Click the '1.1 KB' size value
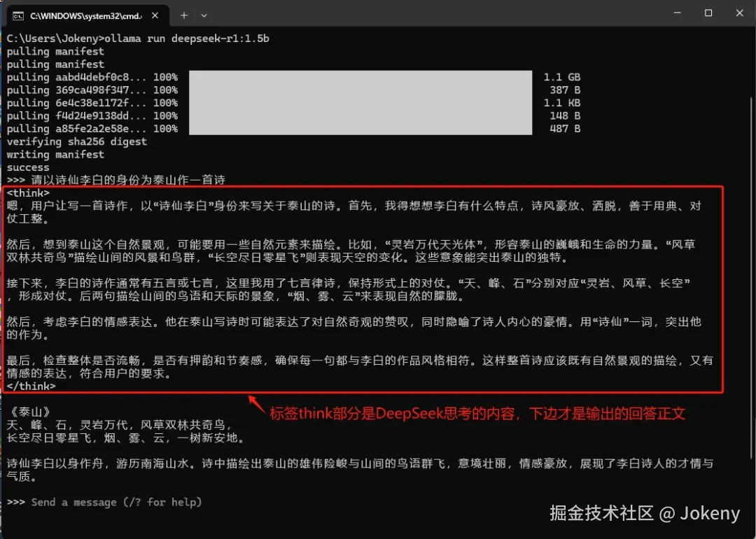This screenshot has width=756, height=539. [561, 103]
